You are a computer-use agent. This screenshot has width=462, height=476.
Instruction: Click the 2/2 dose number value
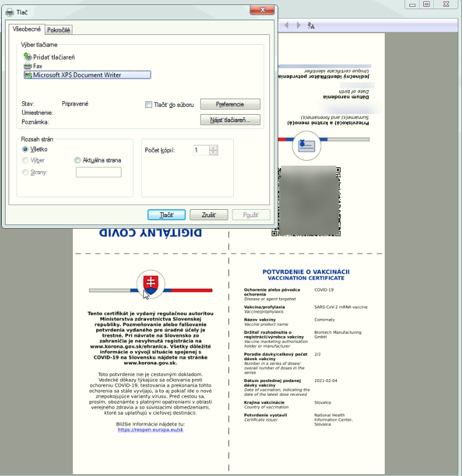[318, 355]
